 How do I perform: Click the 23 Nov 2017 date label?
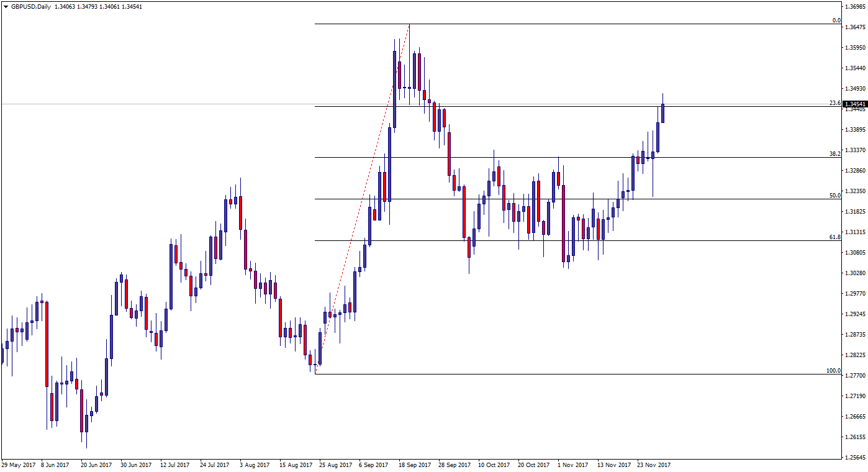point(653,465)
